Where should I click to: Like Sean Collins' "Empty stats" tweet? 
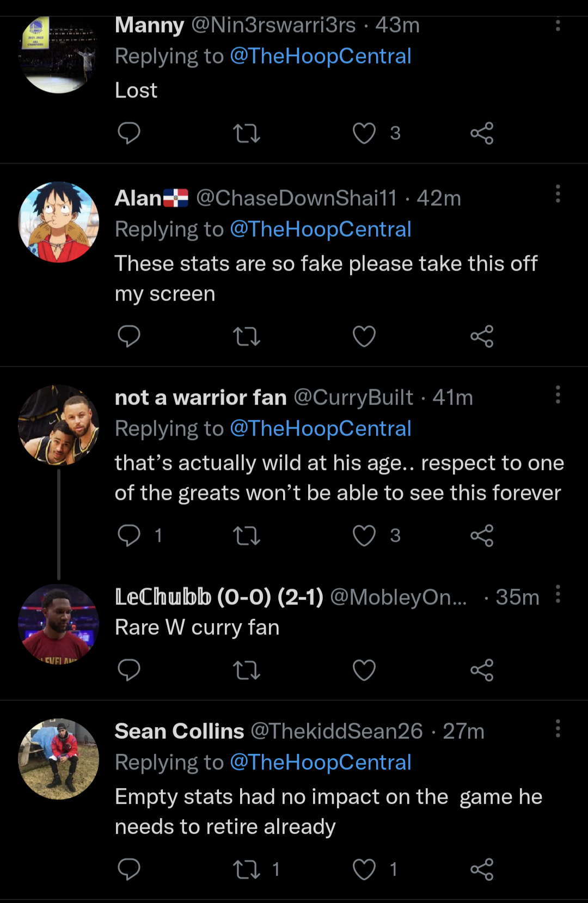[364, 869]
